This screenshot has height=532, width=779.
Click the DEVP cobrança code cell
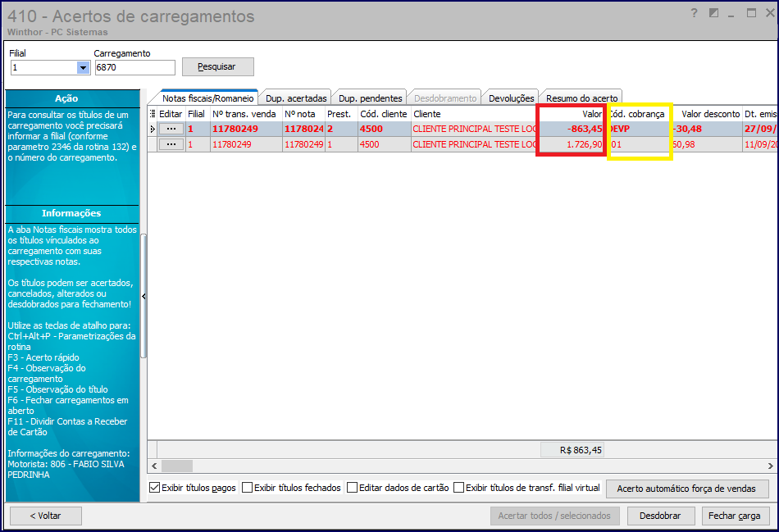pos(639,129)
